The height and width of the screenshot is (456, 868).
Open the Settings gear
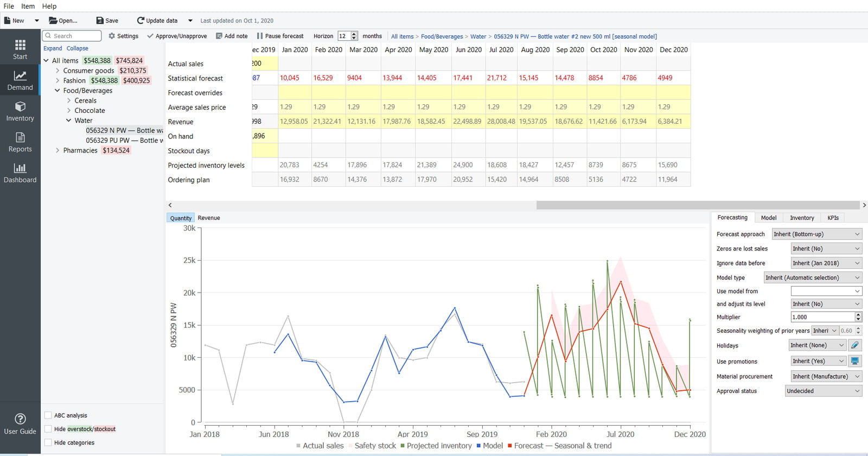coord(123,36)
